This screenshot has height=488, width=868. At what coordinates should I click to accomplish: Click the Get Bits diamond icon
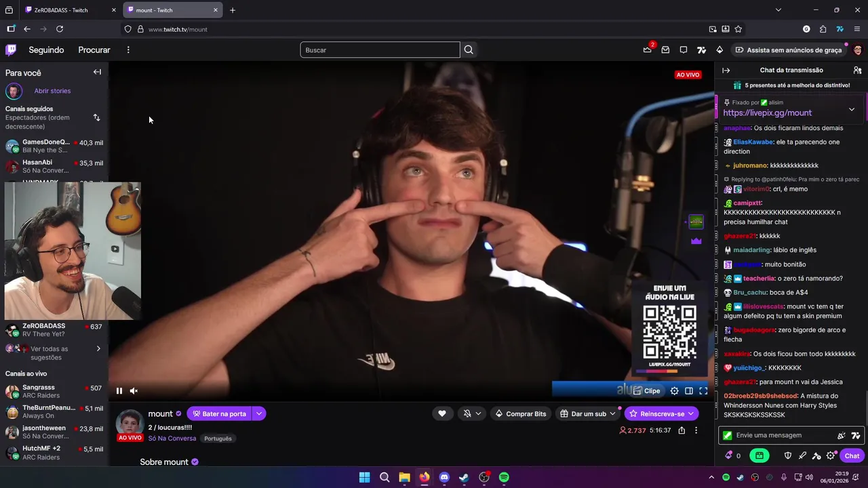pyautogui.click(x=719, y=49)
